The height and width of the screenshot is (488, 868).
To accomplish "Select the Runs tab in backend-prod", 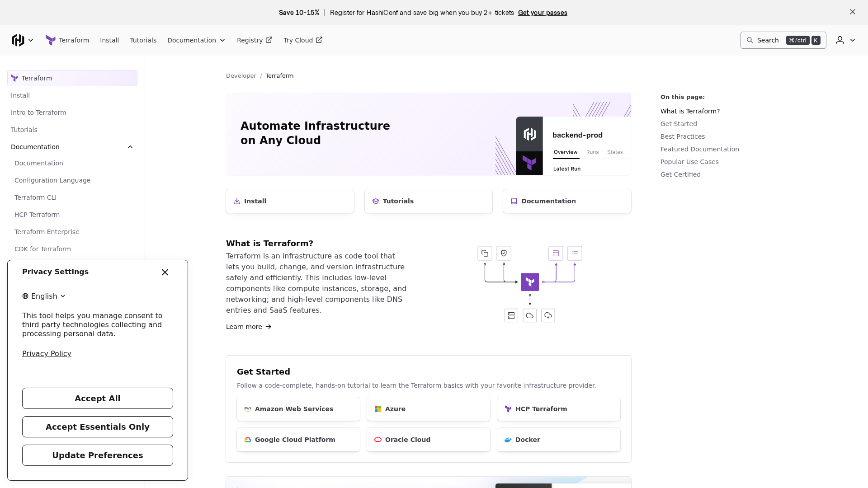I will pos(592,152).
